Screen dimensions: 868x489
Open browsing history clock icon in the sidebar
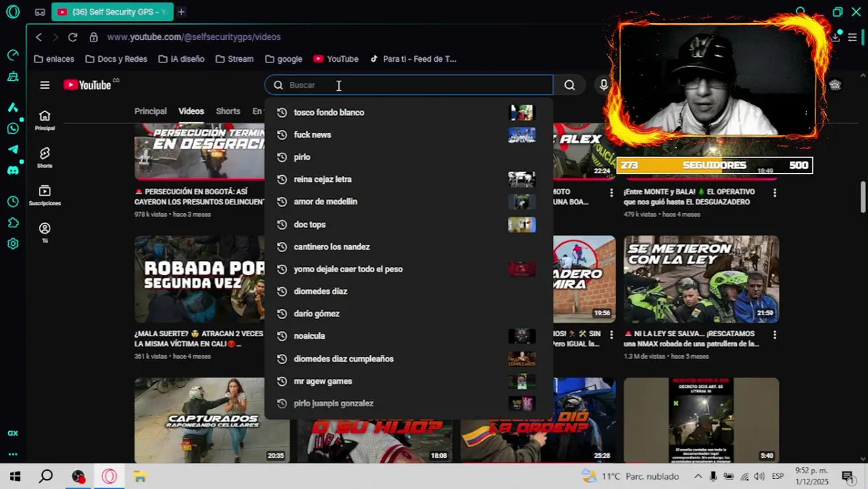click(x=12, y=202)
